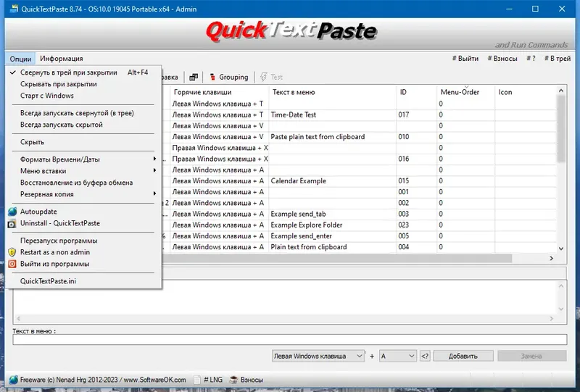580x392 pixels.
Task: Select the Example send_tab row
Action: pos(358,214)
